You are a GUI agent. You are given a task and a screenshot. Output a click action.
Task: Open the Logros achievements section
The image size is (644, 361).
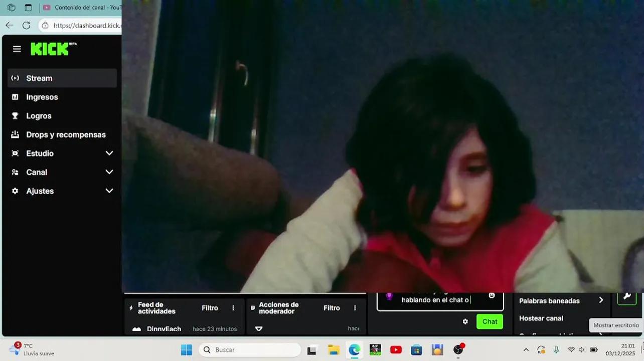pyautogui.click(x=39, y=116)
